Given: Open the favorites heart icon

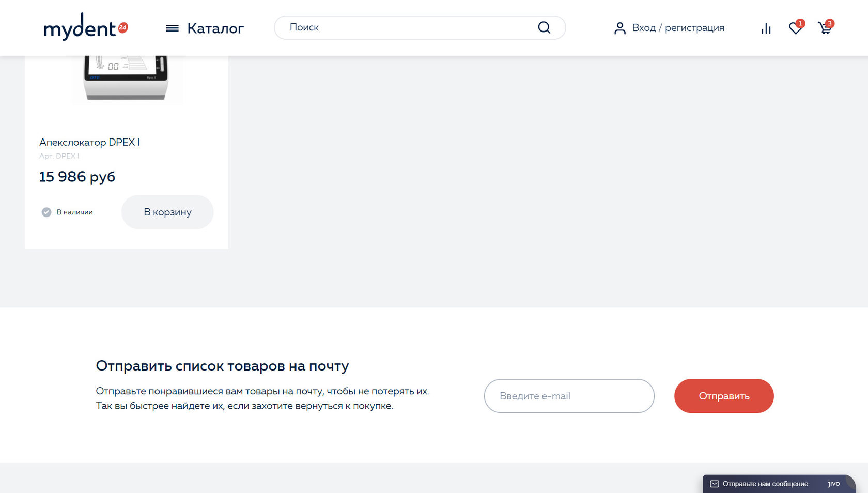Looking at the screenshot, I should [x=795, y=28].
